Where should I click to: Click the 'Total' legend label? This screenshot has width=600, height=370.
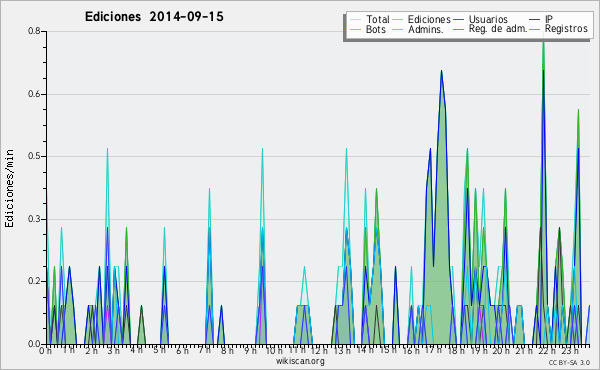tap(378, 19)
